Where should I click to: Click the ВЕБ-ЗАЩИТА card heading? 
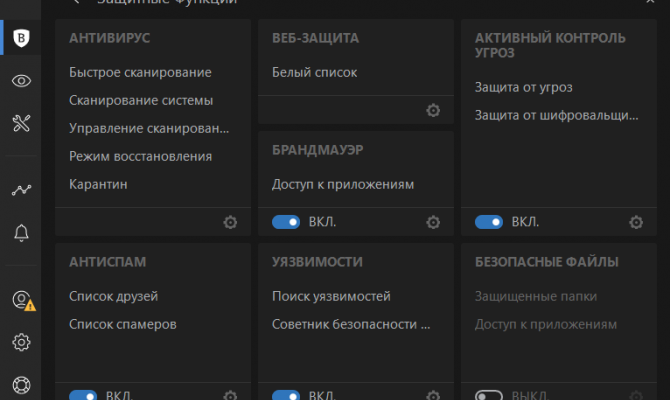pos(315,38)
